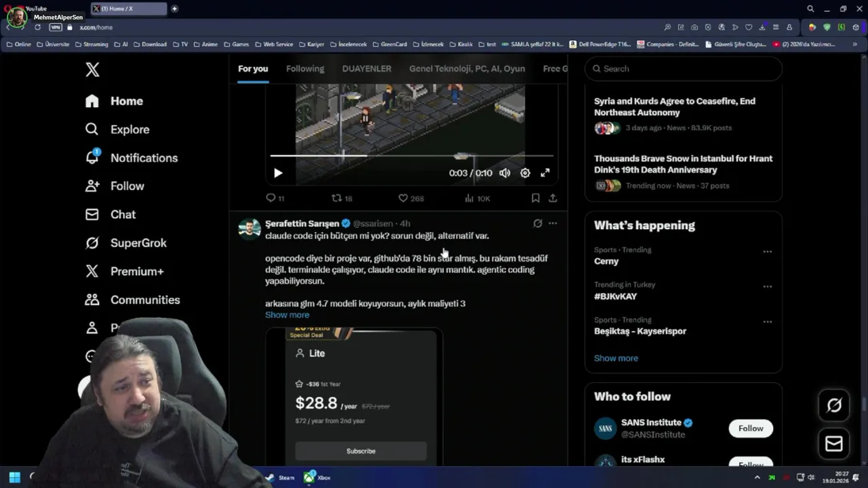This screenshot has height=488, width=868.
Task: Open Communities in the sidebar
Action: point(132,300)
